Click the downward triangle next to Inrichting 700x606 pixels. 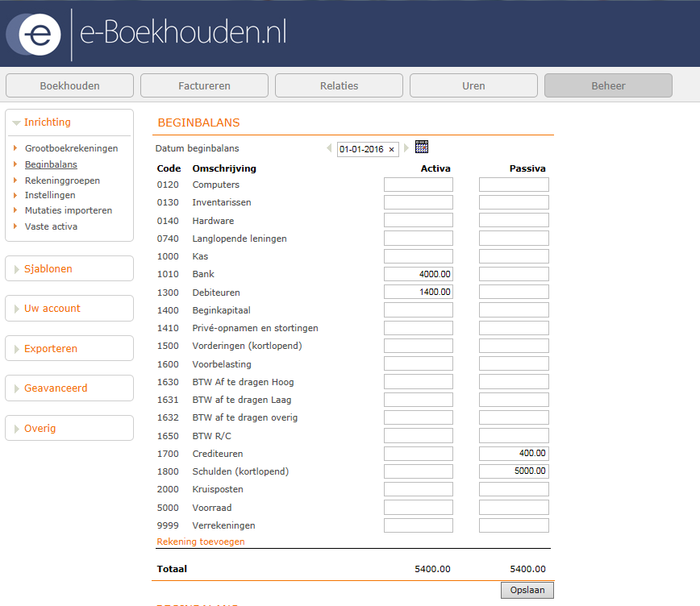coord(18,122)
